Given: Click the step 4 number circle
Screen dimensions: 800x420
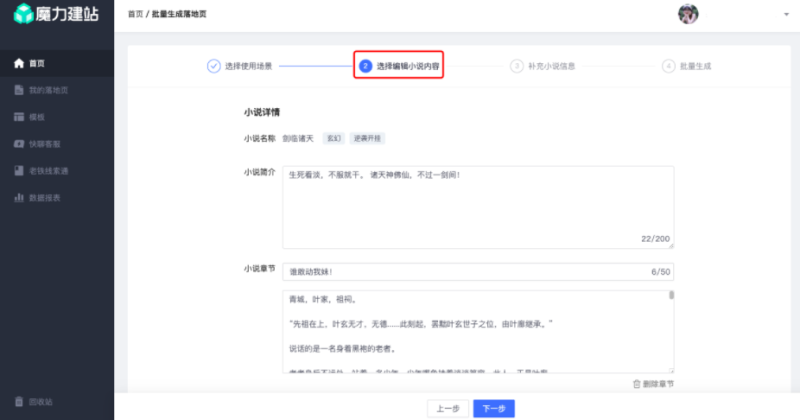Looking at the screenshot, I should (x=668, y=66).
